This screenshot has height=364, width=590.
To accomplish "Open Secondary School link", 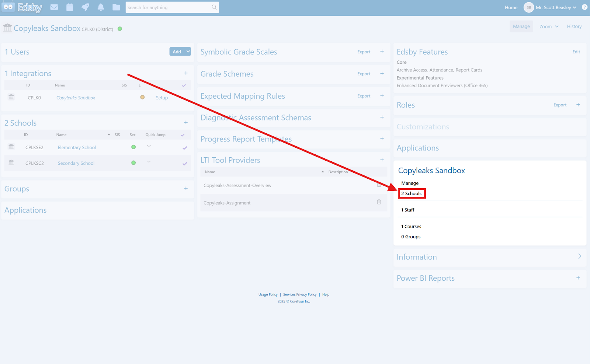I will coord(76,163).
